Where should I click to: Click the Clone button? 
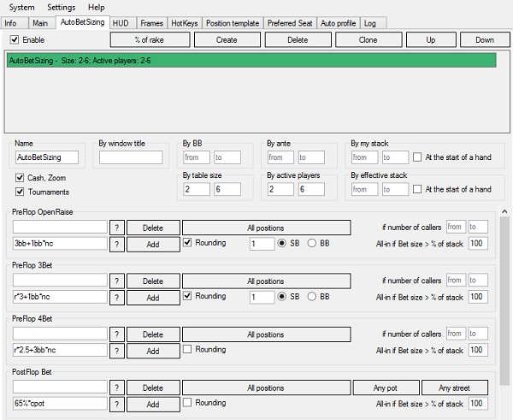coord(369,40)
